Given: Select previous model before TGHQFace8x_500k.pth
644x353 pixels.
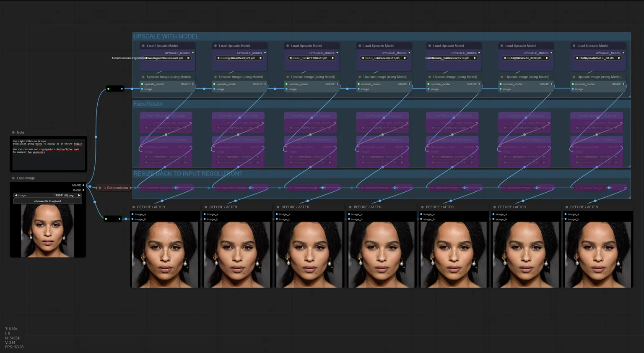Looking at the screenshot, I should [x=505, y=58].
